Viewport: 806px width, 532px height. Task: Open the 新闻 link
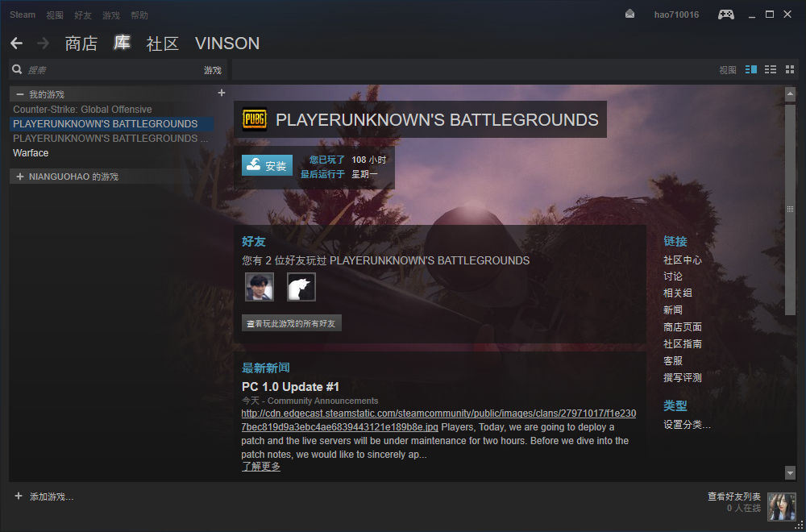click(x=673, y=310)
